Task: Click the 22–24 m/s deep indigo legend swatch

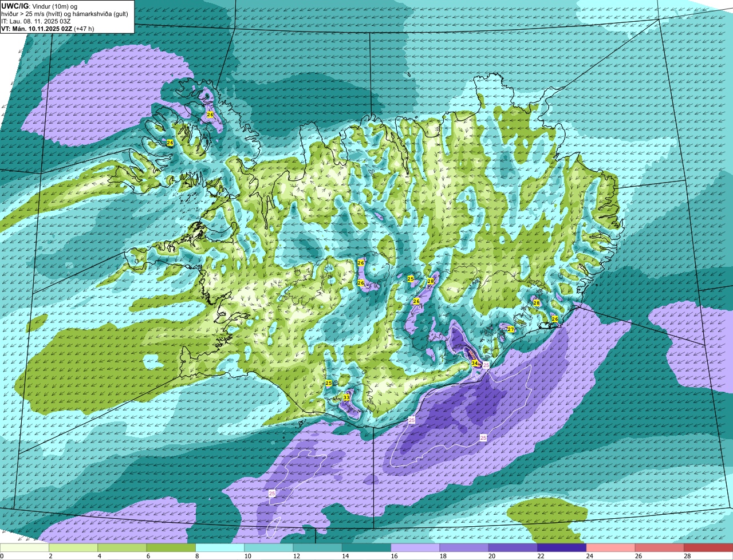Action: (x=562, y=548)
